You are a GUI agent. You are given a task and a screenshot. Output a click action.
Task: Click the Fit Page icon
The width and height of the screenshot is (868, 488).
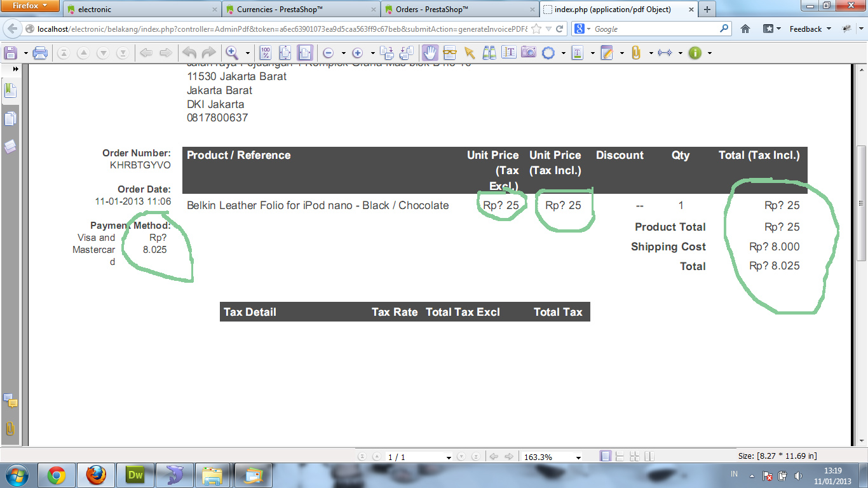pos(285,53)
